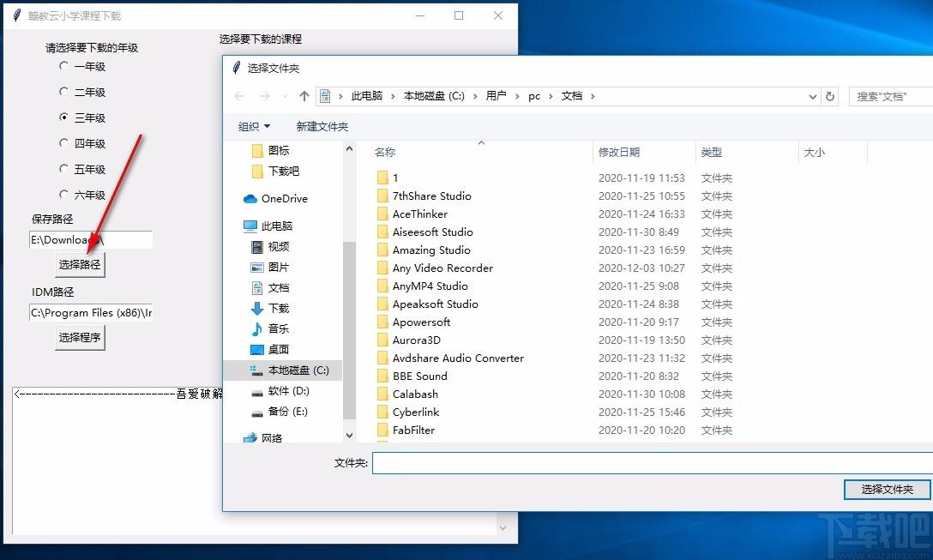This screenshot has width=933, height=560.
Task: Expand the address bar history dropdown
Action: coord(812,96)
